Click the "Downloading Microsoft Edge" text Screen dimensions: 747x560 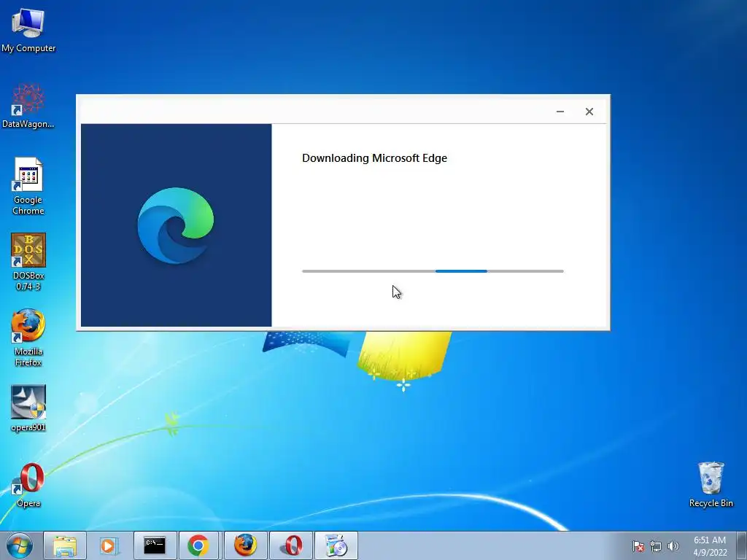pos(374,158)
